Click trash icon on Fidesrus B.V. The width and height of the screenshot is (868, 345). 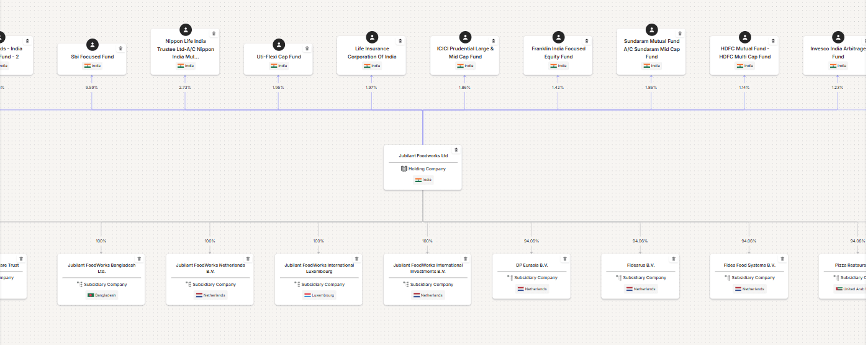click(x=674, y=259)
